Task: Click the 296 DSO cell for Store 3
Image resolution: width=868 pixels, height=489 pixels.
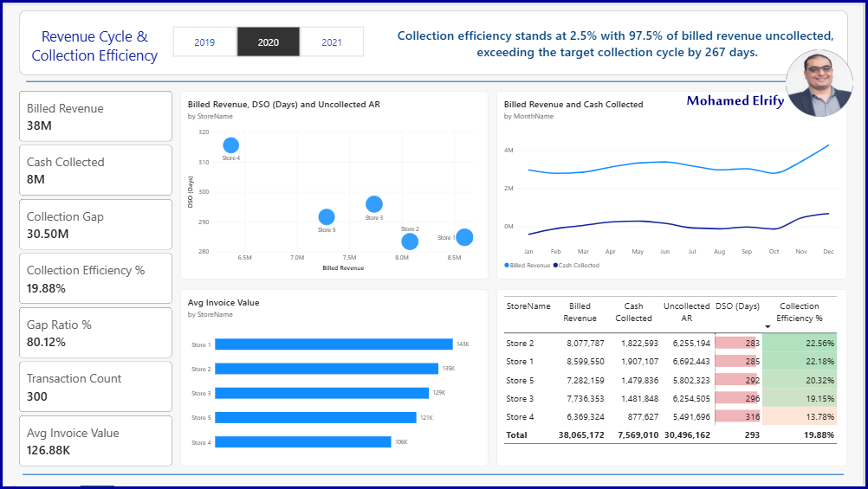Action: [738, 398]
